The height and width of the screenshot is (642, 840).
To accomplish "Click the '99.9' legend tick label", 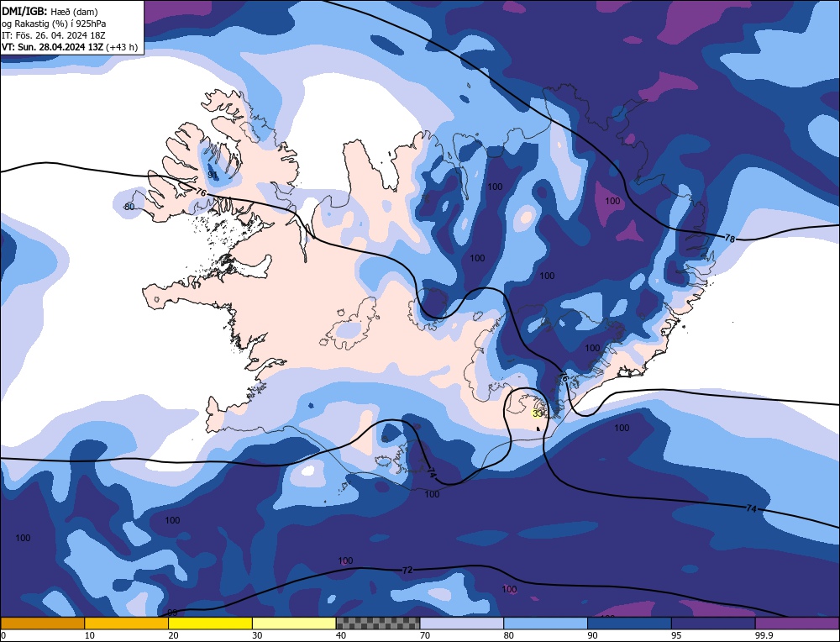I will tap(765, 635).
